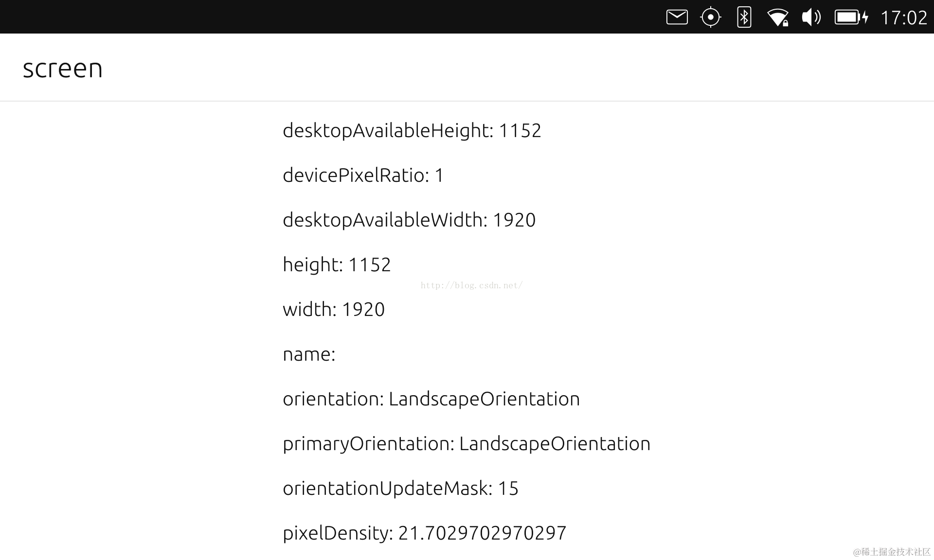Select the orientation: LandscapeOrientation line

[x=431, y=399]
